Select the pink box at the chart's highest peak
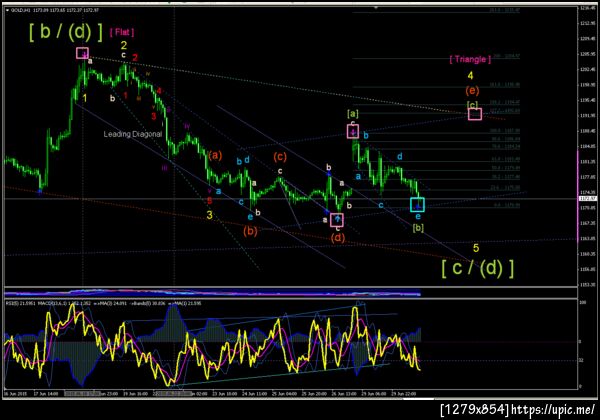The height and width of the screenshot is (420, 600). coord(82,53)
